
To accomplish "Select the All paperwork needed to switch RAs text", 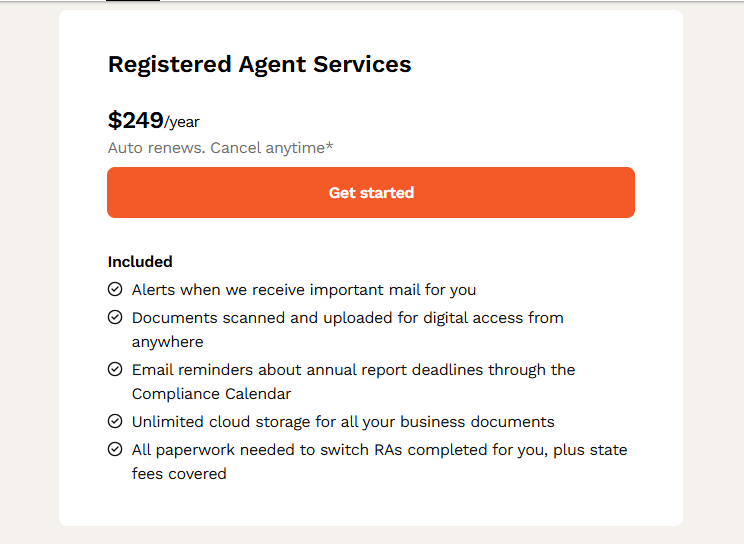I will pyautogui.click(x=380, y=461).
